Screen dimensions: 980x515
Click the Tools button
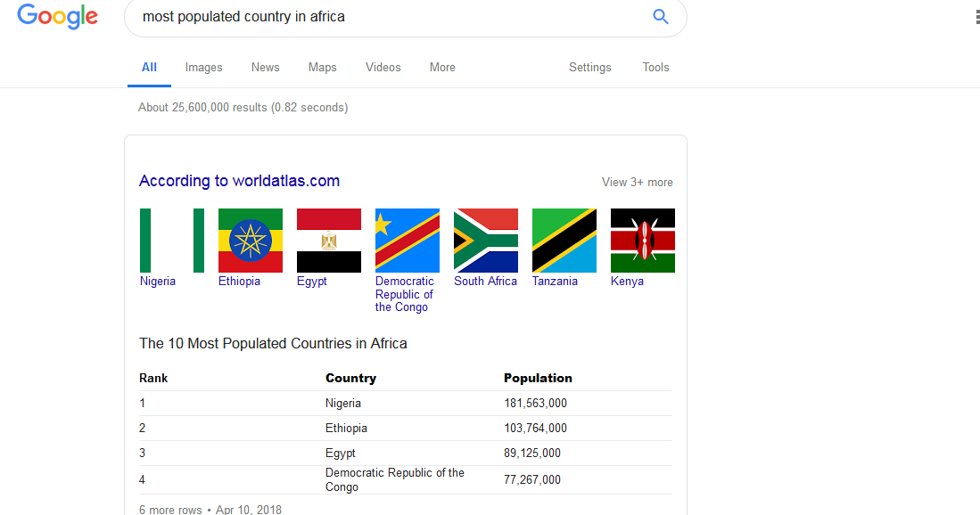click(x=655, y=68)
